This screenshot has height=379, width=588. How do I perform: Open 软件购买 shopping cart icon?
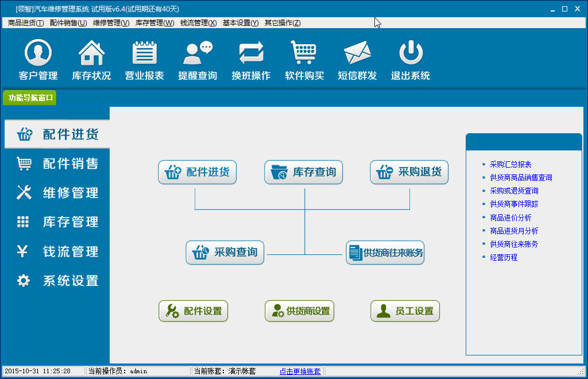pos(304,60)
